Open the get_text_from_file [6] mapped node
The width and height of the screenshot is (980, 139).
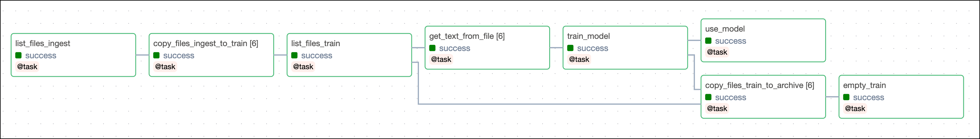point(467,36)
